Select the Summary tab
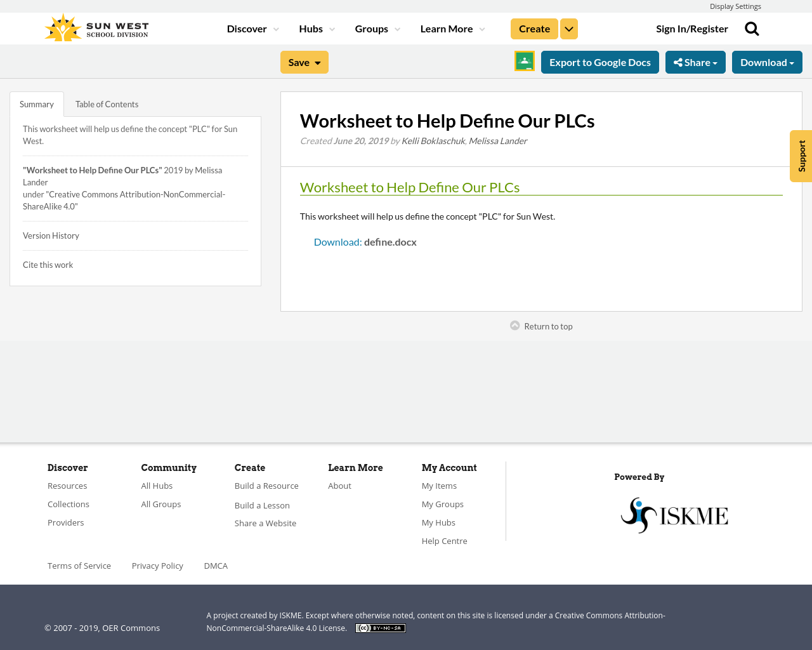Screen dimensions: 812x650 coord(36,103)
